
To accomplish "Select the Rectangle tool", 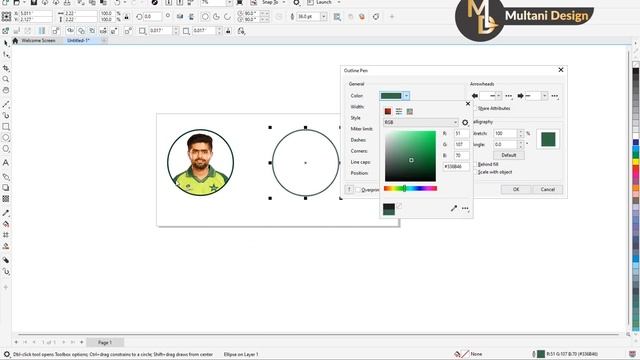I will 6,127.
